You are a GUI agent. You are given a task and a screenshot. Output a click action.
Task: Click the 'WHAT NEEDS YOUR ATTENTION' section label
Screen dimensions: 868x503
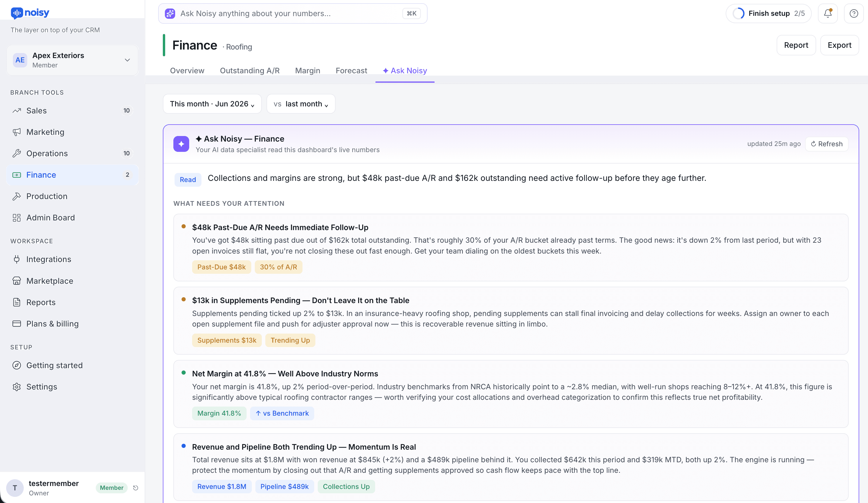click(x=229, y=203)
